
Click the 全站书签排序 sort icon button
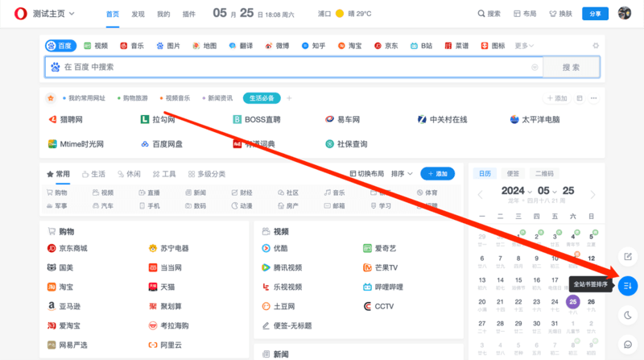coord(629,285)
